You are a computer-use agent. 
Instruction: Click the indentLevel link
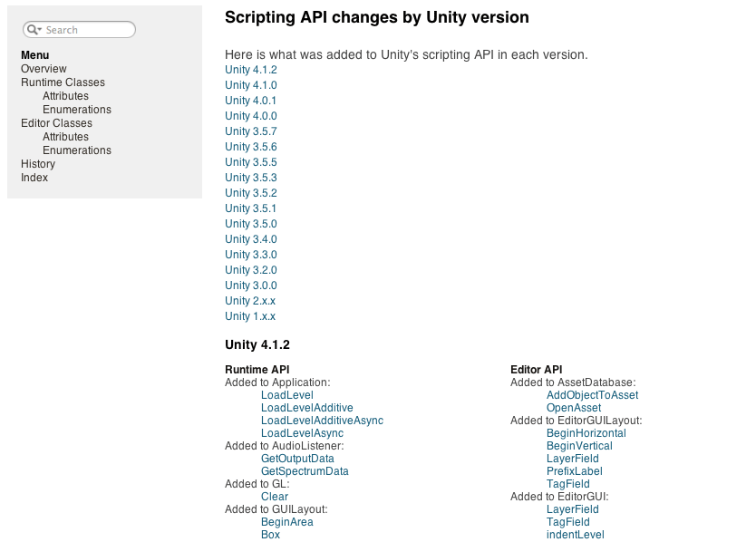[x=575, y=535]
